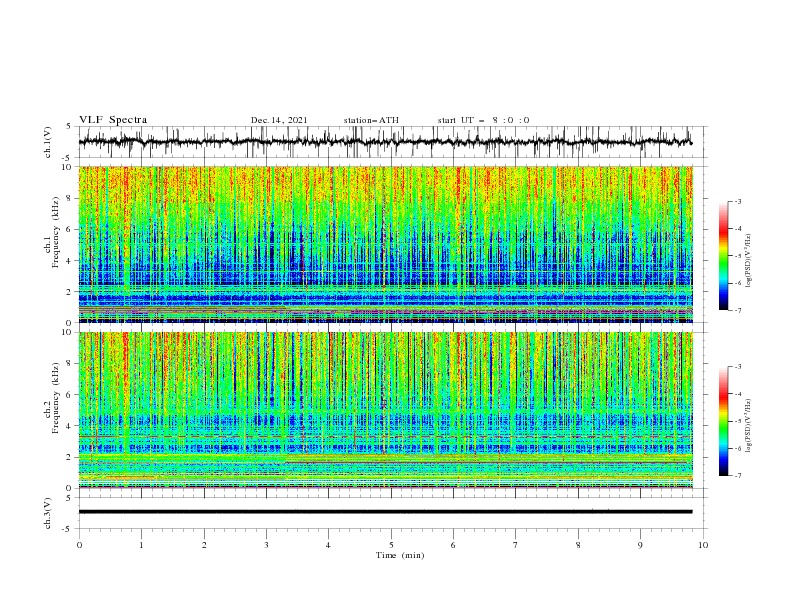Click the "4" kHz tick on ch.2 axis
792x612 pixels.
click(71, 426)
